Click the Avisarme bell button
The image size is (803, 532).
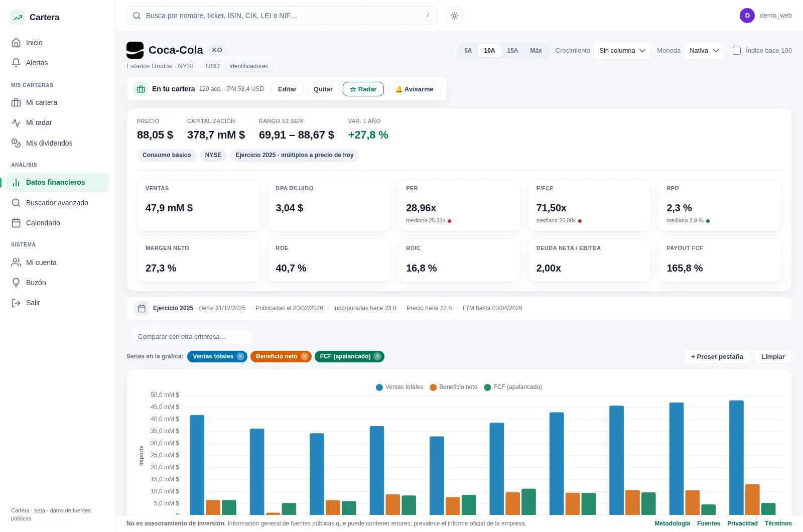(x=414, y=89)
